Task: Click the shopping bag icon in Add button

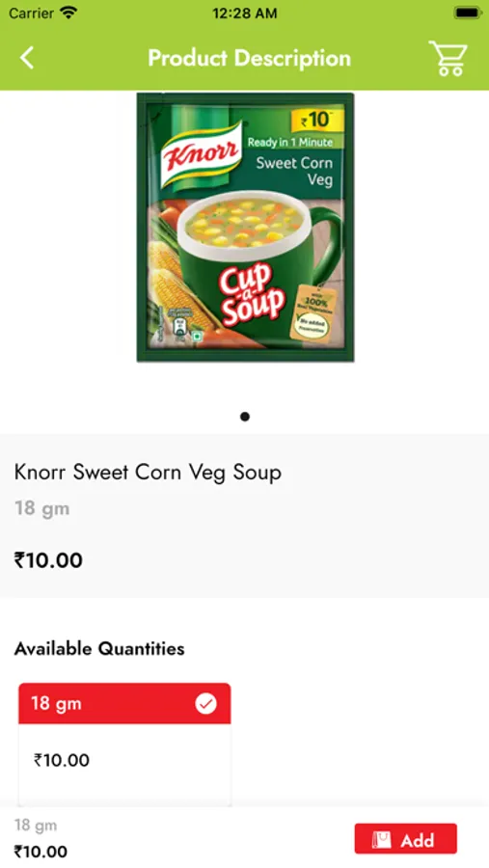Action: pos(381,840)
